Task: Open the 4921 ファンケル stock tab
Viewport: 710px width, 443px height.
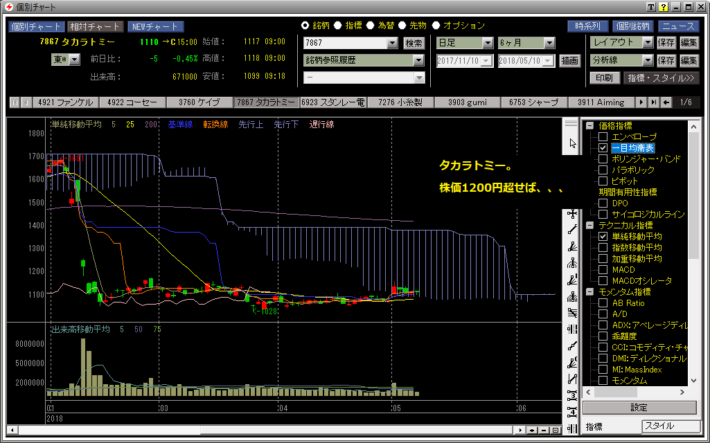Action: coord(65,102)
